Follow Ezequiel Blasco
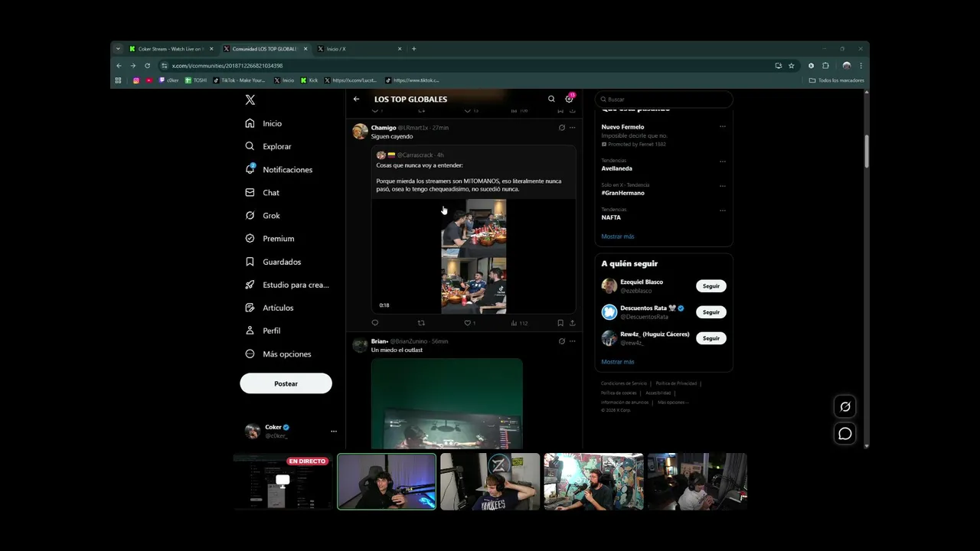The height and width of the screenshot is (551, 980). pyautogui.click(x=711, y=286)
